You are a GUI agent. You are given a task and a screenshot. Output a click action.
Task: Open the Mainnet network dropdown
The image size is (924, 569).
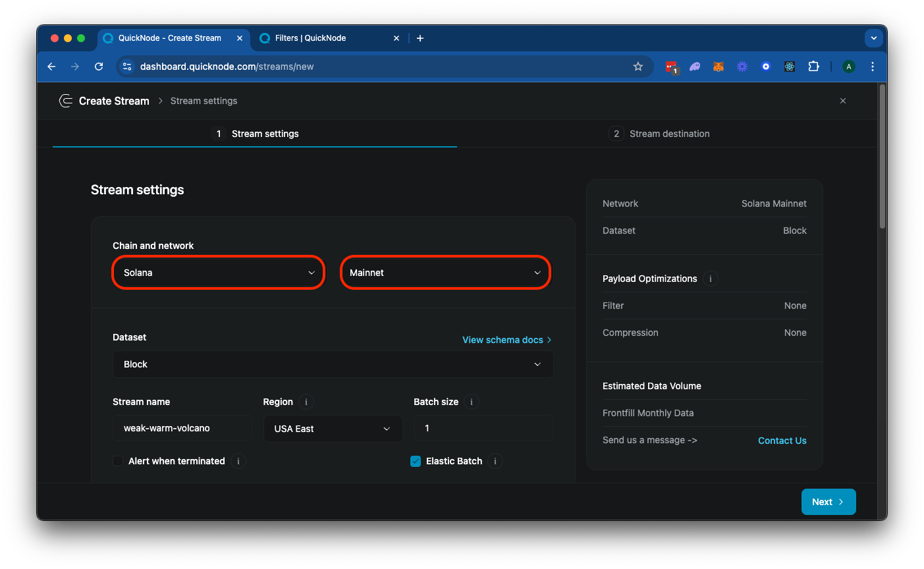[445, 273]
